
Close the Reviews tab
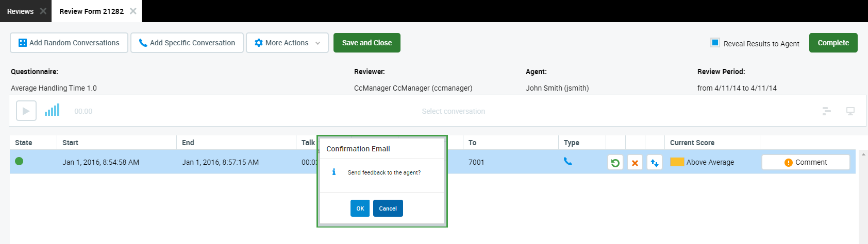[x=43, y=11]
